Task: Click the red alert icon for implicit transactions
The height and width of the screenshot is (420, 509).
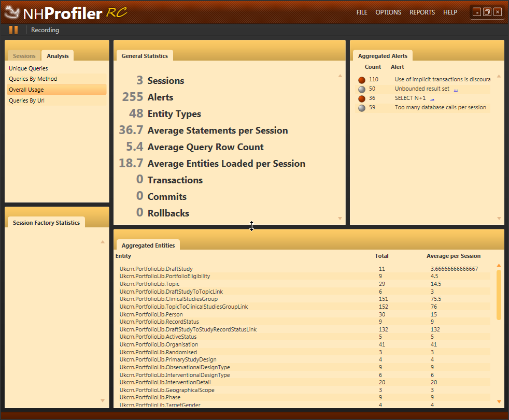Action: 362,80
